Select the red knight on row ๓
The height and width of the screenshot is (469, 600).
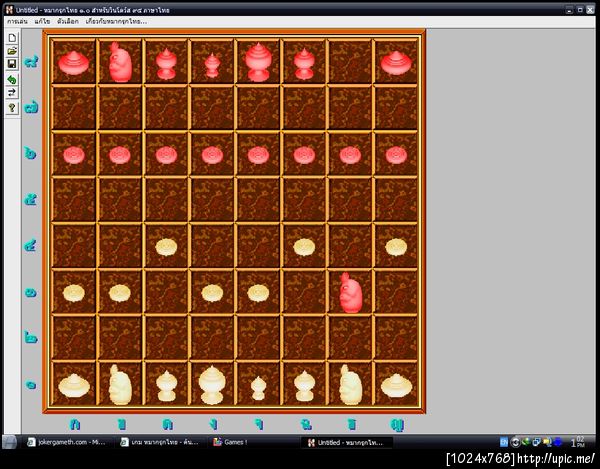click(x=351, y=292)
